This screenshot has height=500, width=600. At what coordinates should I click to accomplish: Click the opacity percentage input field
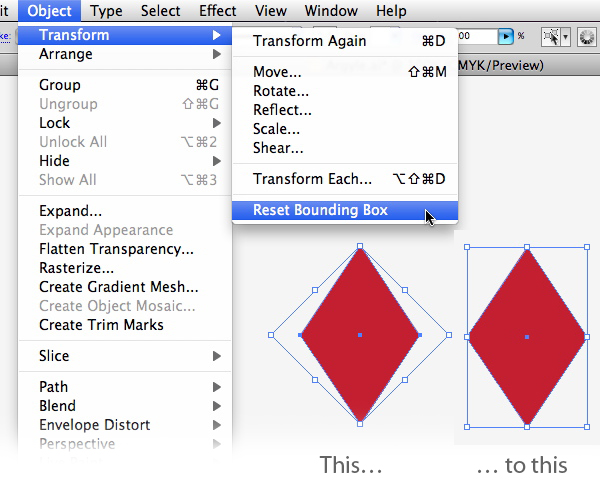pyautogui.click(x=478, y=36)
